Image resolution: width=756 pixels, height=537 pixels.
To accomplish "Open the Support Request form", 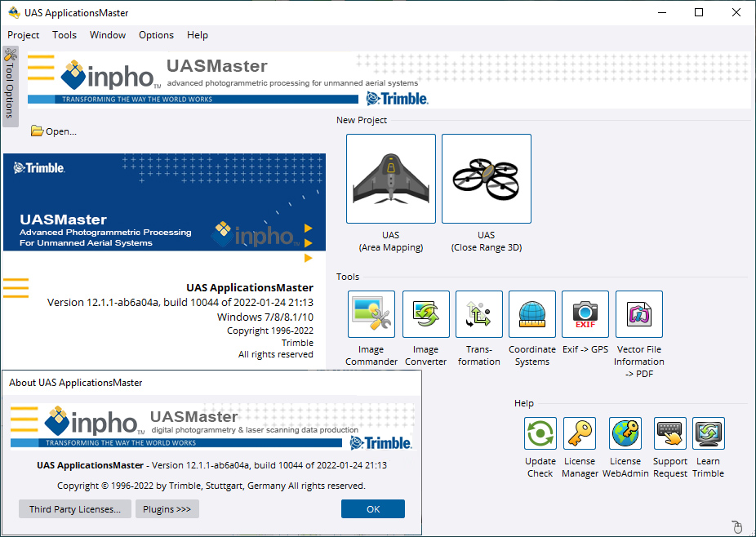I will pyautogui.click(x=670, y=433).
